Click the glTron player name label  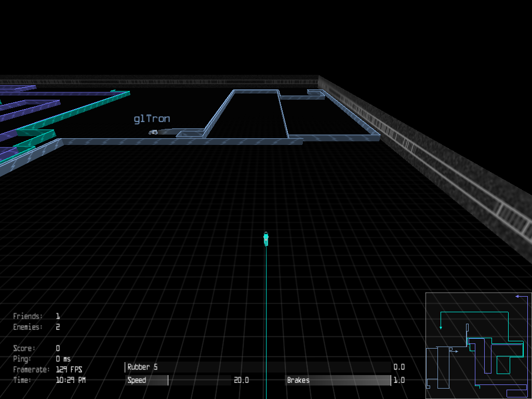pos(152,119)
